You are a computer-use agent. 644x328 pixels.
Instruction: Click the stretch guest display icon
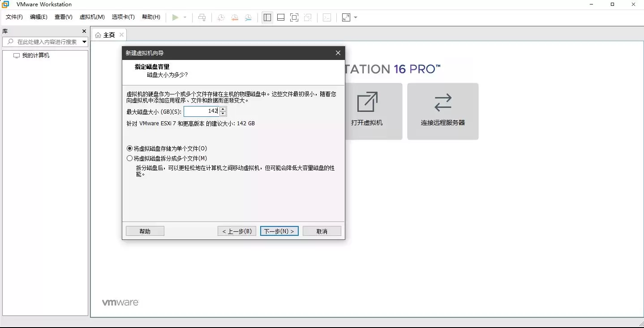346,17
